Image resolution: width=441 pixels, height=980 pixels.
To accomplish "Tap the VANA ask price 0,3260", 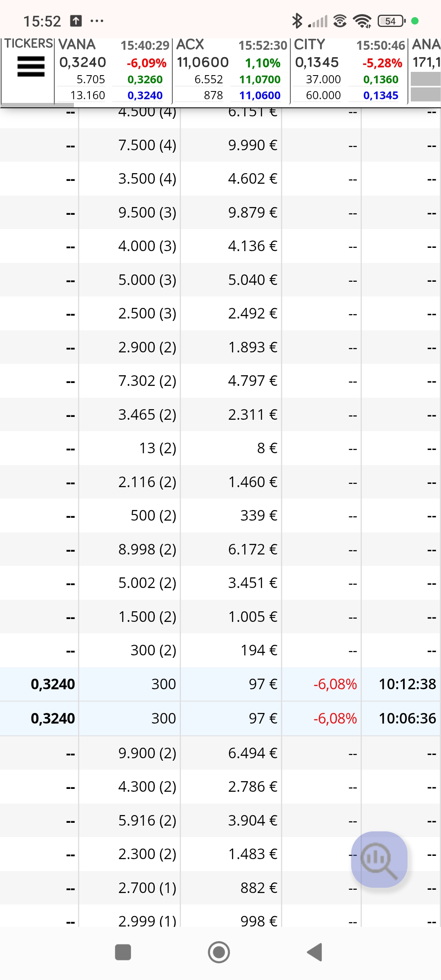I will click(145, 79).
